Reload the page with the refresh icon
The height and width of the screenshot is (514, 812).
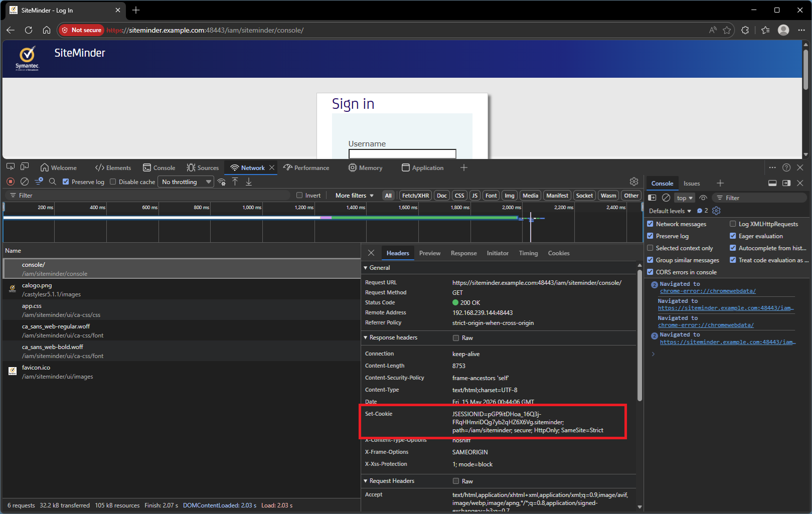click(29, 30)
